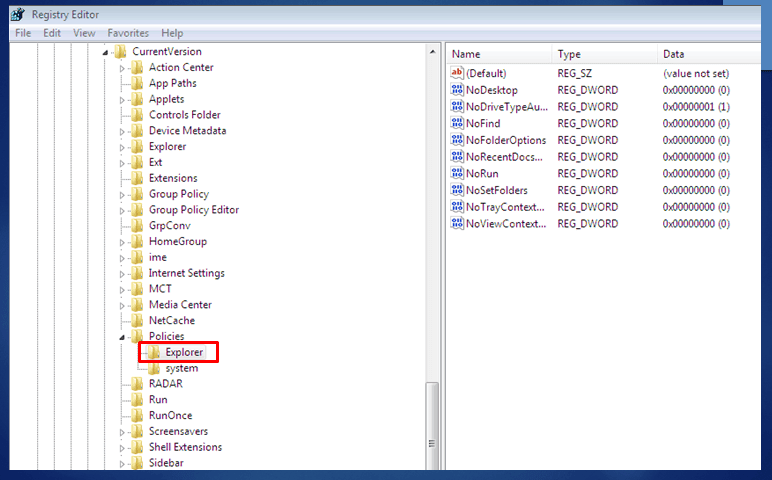This screenshot has width=772, height=480.
Task: Click the NoFolderOptions DWORD value icon
Action: click(457, 140)
